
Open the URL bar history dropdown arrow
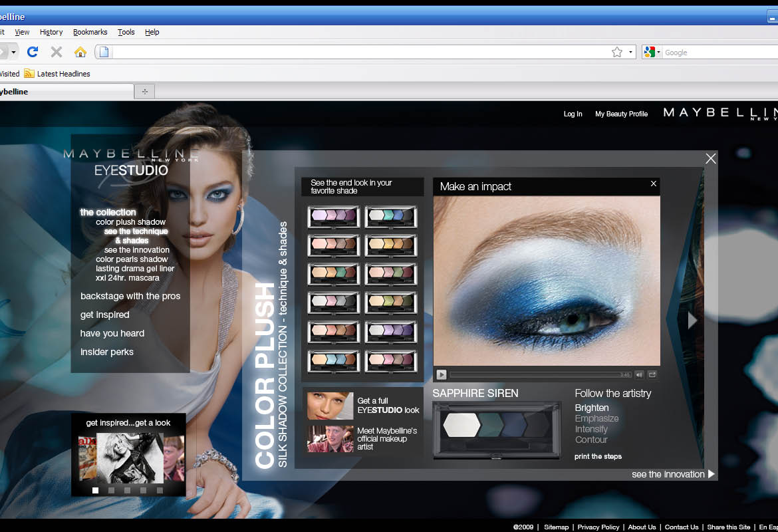click(x=630, y=52)
